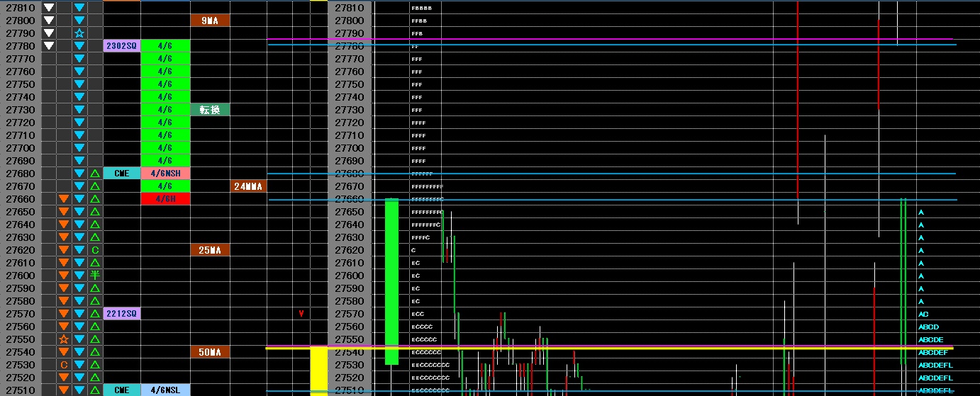Screen dimensions: 980x396
Task: Click the 24MMA label
Action: point(248,186)
